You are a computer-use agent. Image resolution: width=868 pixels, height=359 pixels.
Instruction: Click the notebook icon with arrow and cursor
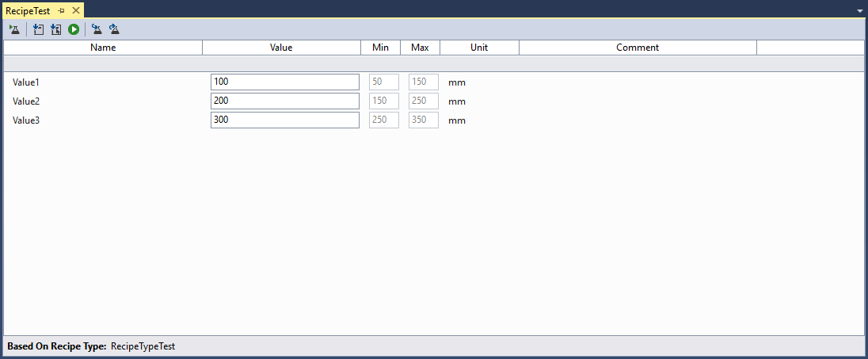point(56,30)
